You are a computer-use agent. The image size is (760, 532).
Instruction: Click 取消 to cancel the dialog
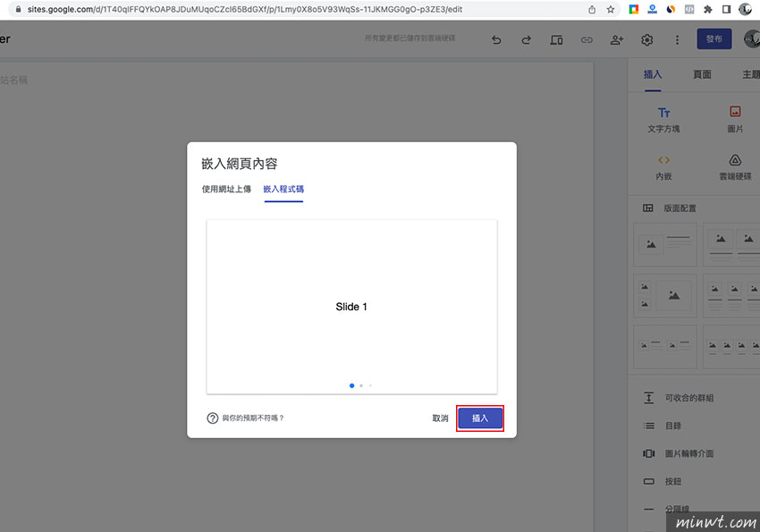click(440, 418)
